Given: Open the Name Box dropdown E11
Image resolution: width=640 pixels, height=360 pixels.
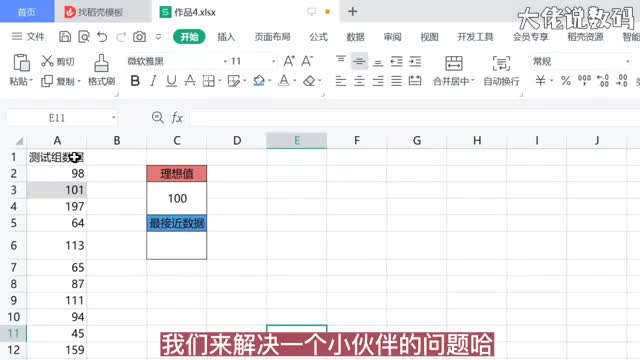Looking at the screenshot, I should click(113, 118).
